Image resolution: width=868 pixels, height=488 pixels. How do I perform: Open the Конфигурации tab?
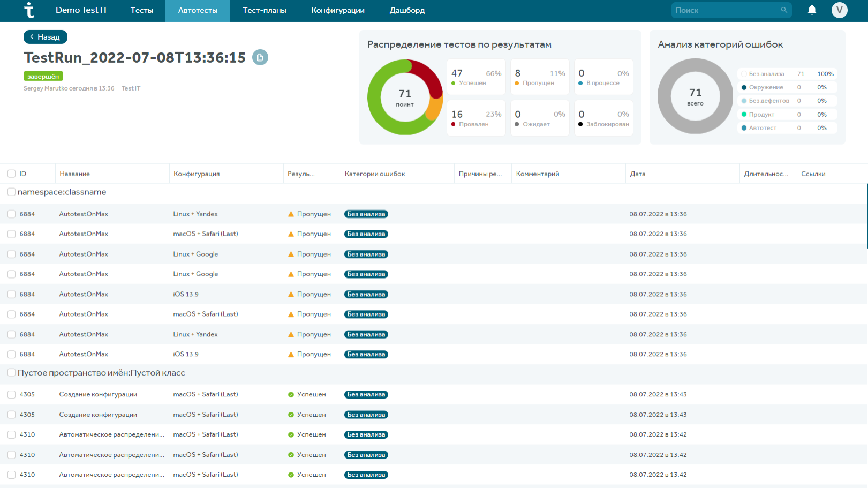click(x=338, y=11)
